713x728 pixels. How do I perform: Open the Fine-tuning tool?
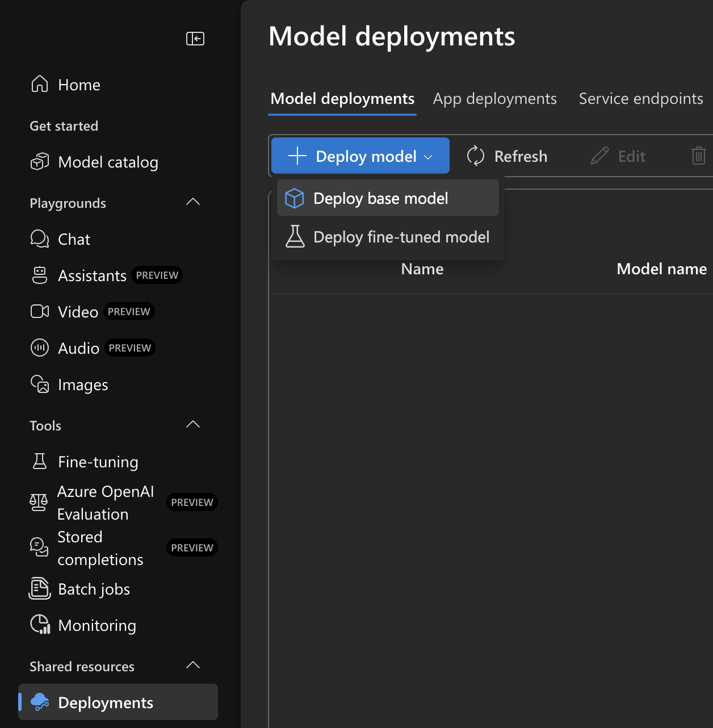pos(98,462)
